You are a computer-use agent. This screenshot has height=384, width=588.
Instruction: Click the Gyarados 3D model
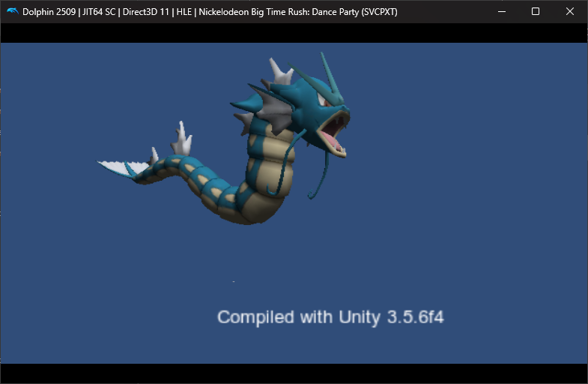click(225, 139)
